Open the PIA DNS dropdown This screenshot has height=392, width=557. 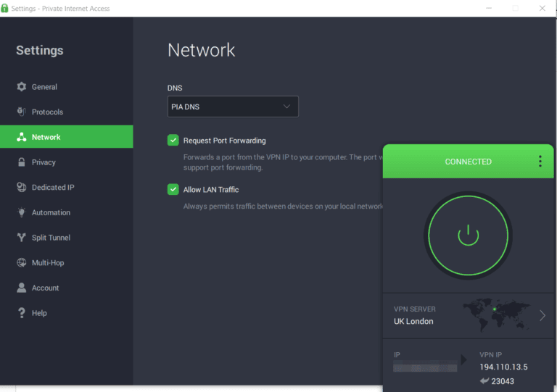click(x=233, y=107)
